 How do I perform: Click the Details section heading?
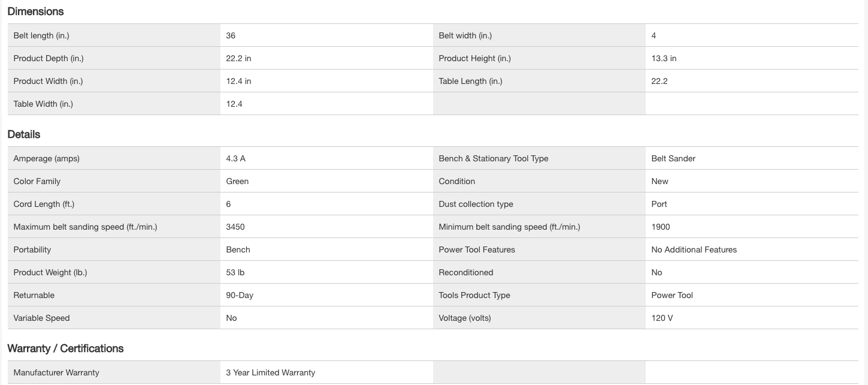pyautogui.click(x=24, y=134)
